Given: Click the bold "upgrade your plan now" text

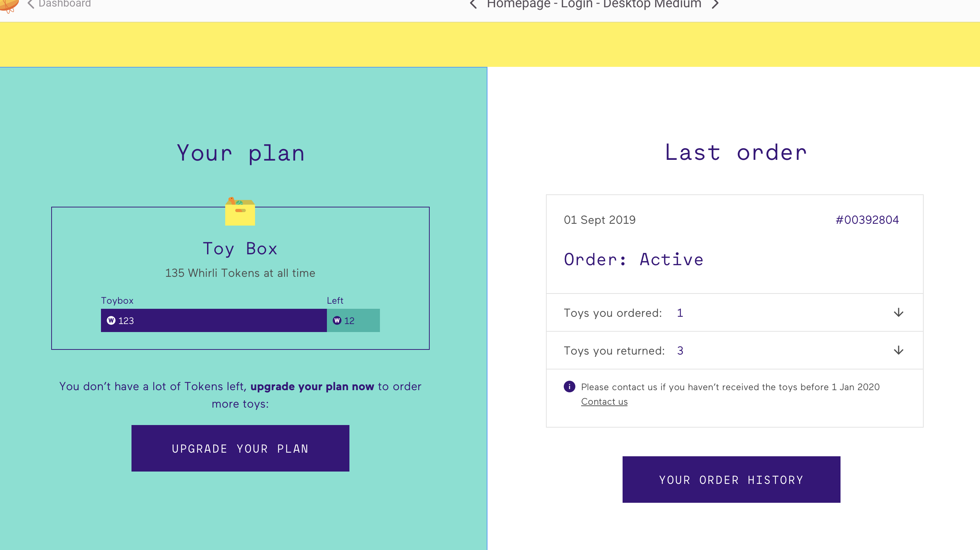Looking at the screenshot, I should tap(312, 387).
